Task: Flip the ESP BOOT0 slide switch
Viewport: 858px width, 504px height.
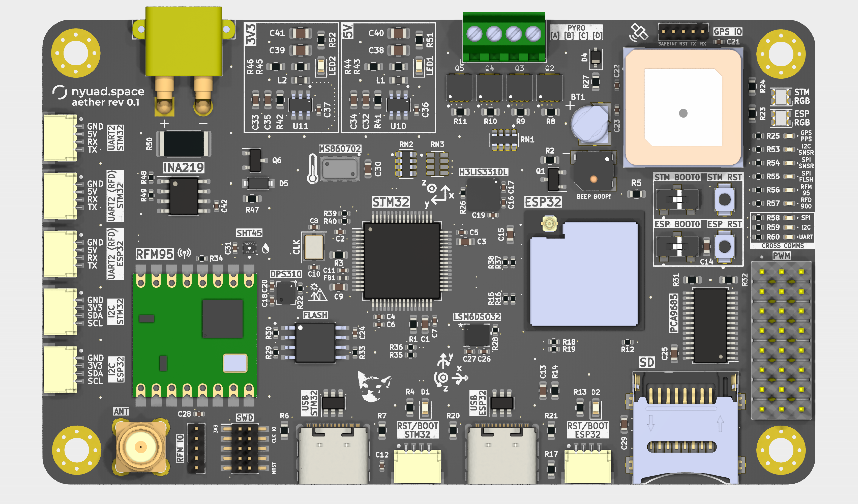Action: [677, 246]
